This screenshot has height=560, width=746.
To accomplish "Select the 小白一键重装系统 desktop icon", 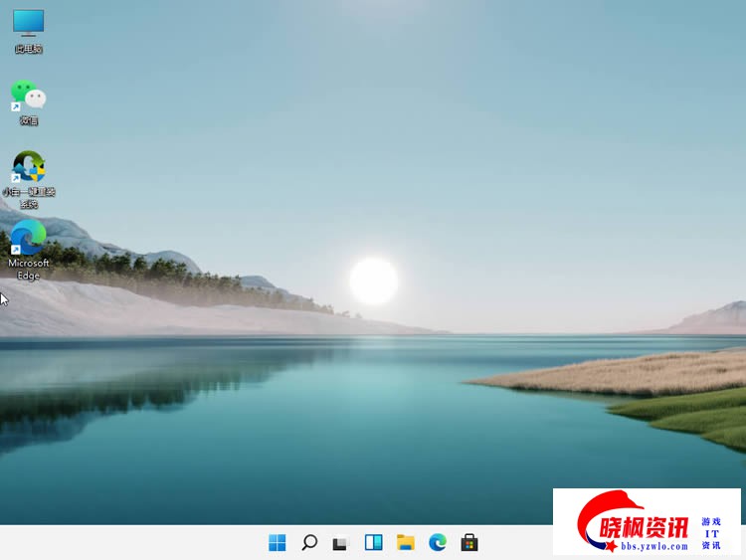I will pos(28,166).
